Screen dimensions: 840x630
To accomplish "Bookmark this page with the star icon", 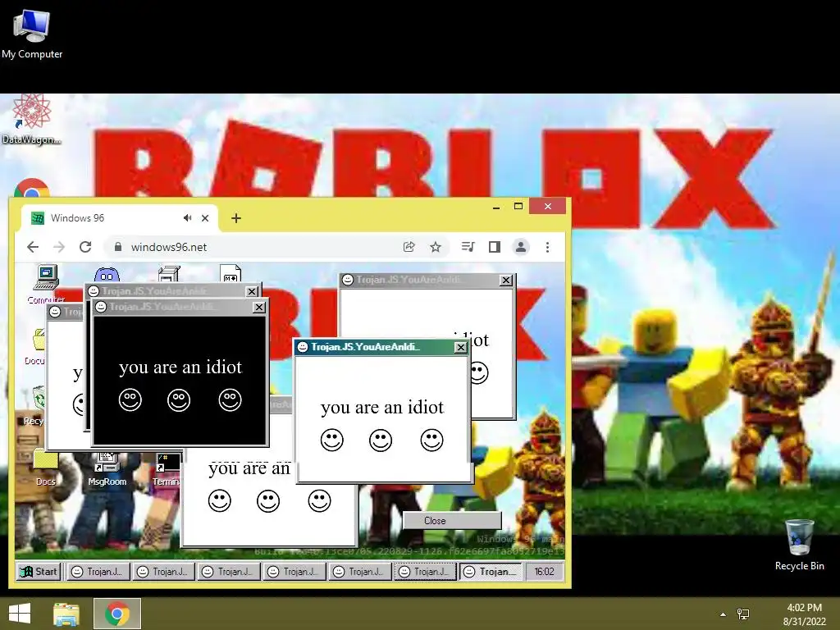I will [x=436, y=247].
